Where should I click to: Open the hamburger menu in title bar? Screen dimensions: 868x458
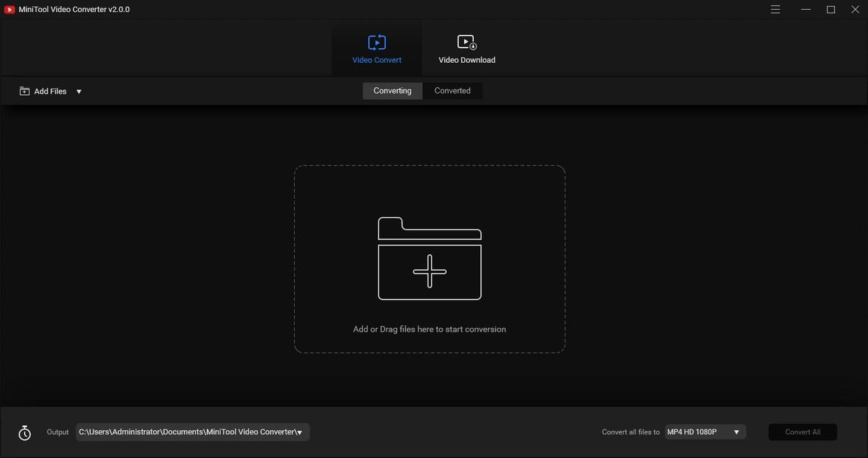tap(775, 10)
